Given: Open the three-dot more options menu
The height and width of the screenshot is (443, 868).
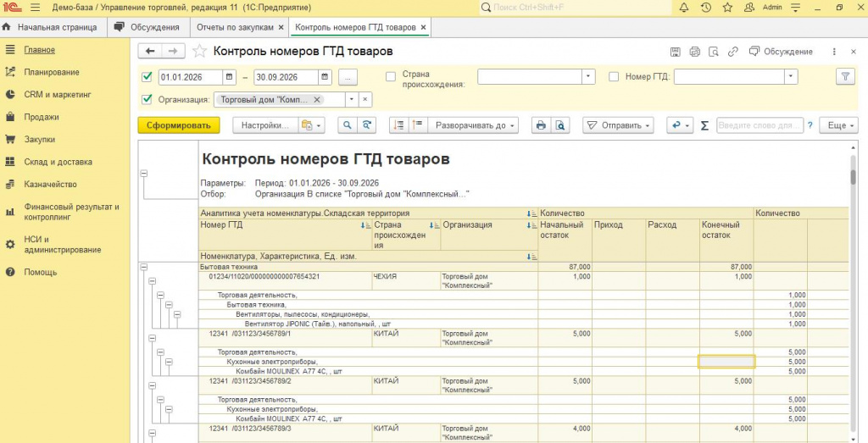Looking at the screenshot, I should click(834, 52).
